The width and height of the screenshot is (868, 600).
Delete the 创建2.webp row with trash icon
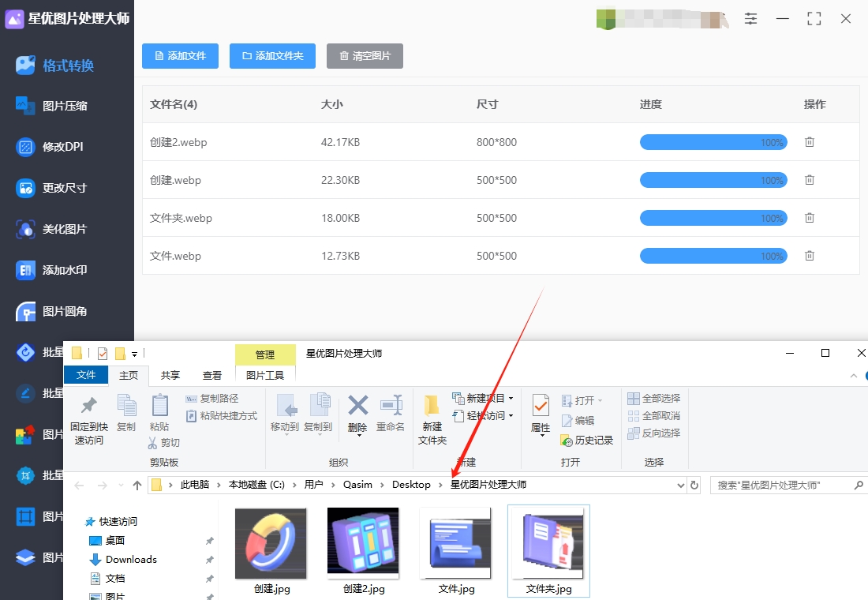click(x=810, y=142)
